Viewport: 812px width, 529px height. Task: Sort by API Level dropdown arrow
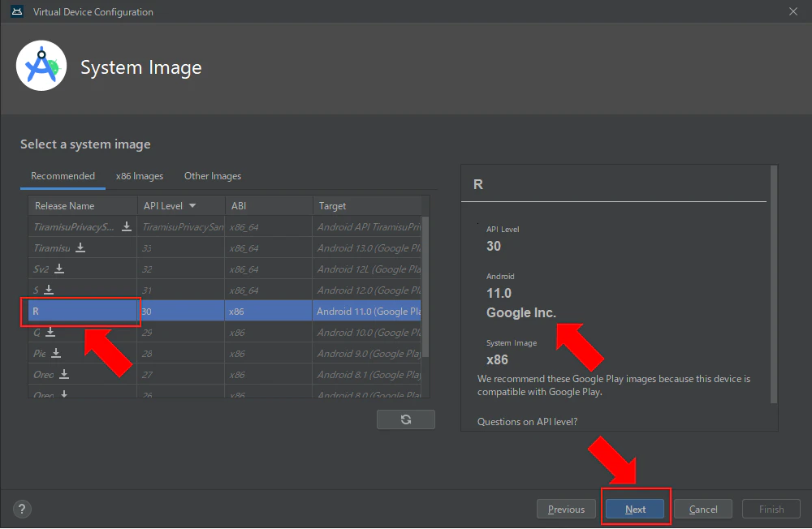[192, 206]
